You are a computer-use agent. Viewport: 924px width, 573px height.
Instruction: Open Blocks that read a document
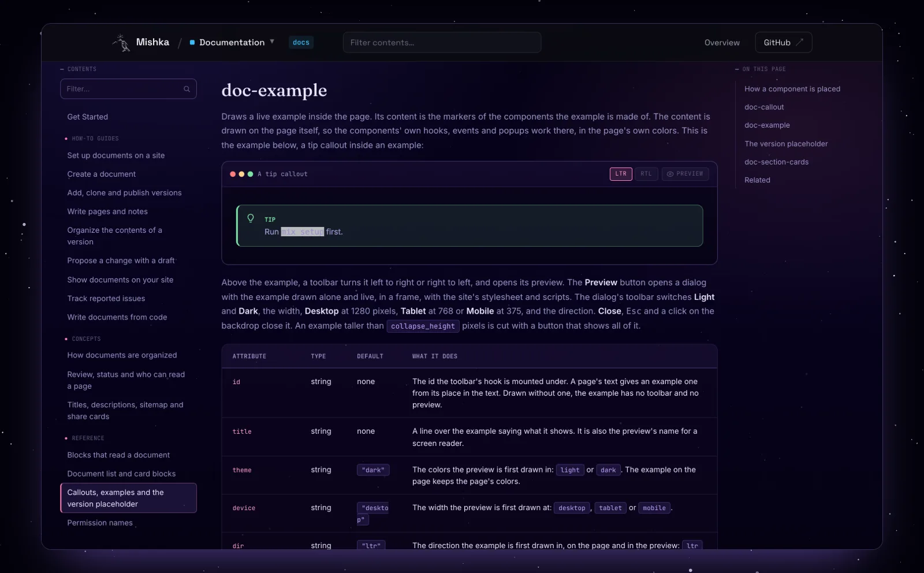(118, 455)
